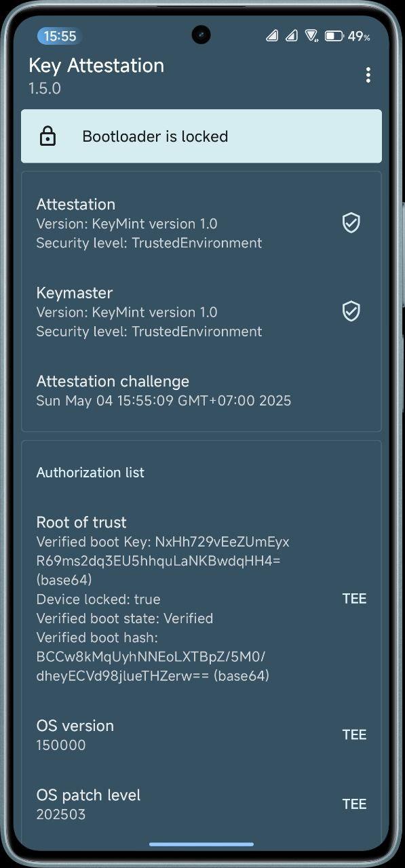
Task: Tap the TEE label beside OS version
Action: [x=354, y=735]
